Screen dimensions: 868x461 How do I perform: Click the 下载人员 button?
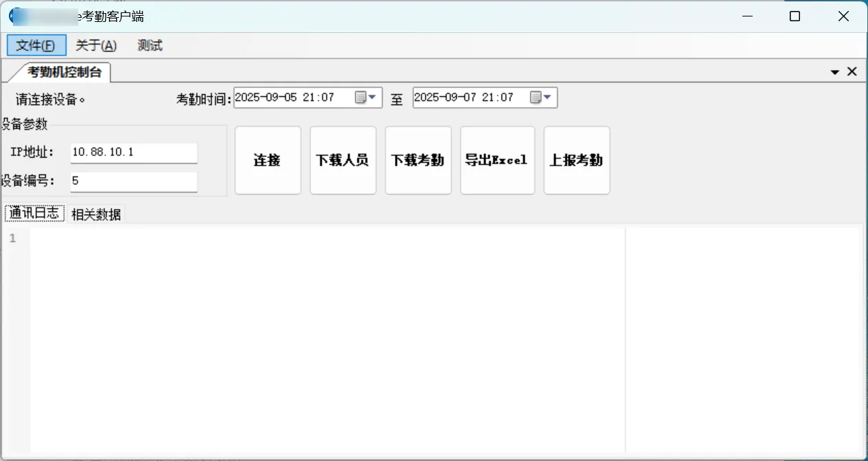[343, 161]
